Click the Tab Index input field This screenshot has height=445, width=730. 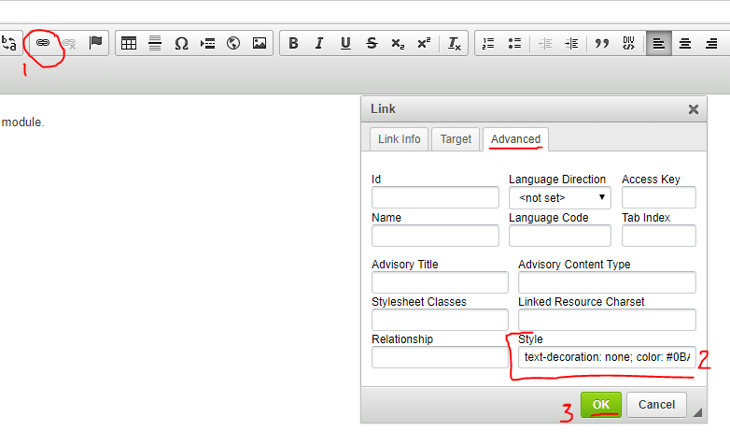(659, 236)
